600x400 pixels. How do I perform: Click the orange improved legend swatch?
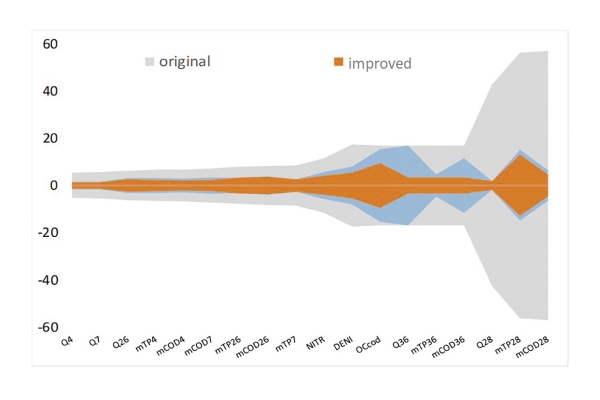click(x=338, y=63)
